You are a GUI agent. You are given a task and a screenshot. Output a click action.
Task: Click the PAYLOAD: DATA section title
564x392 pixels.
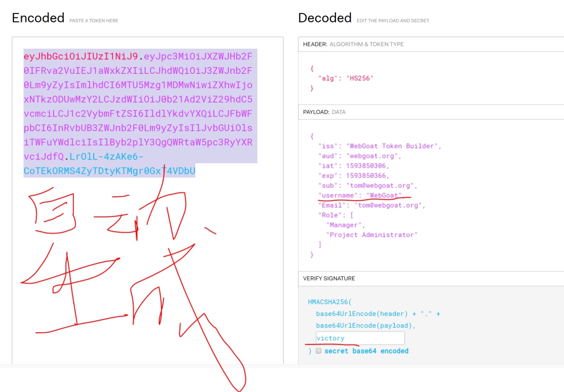coord(324,112)
